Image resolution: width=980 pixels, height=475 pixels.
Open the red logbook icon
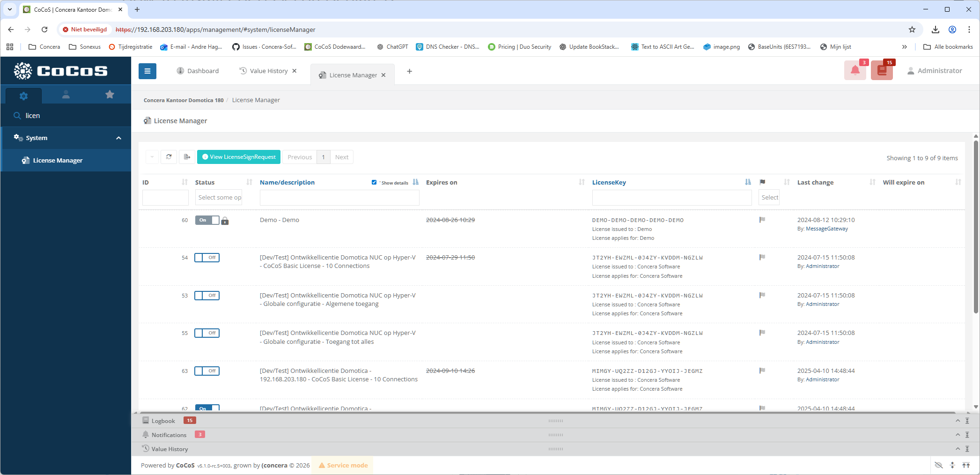click(x=881, y=71)
